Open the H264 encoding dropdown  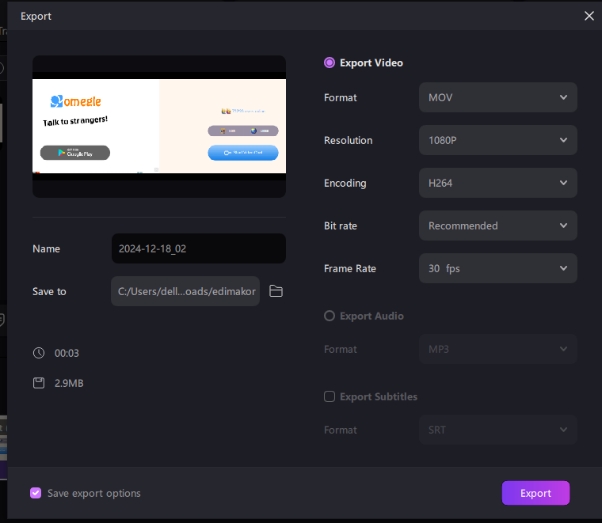tap(497, 183)
